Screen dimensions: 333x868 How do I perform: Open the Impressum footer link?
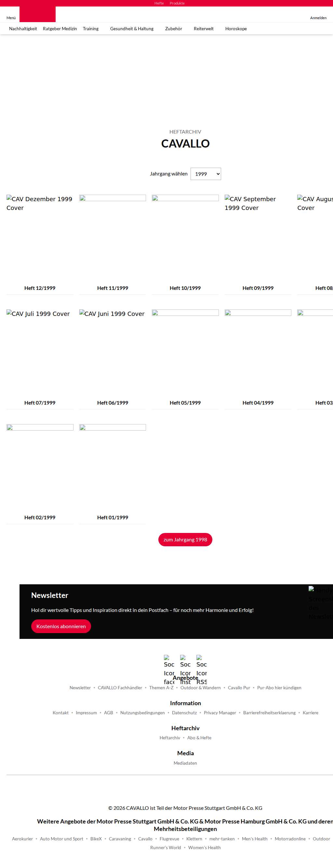point(86,713)
